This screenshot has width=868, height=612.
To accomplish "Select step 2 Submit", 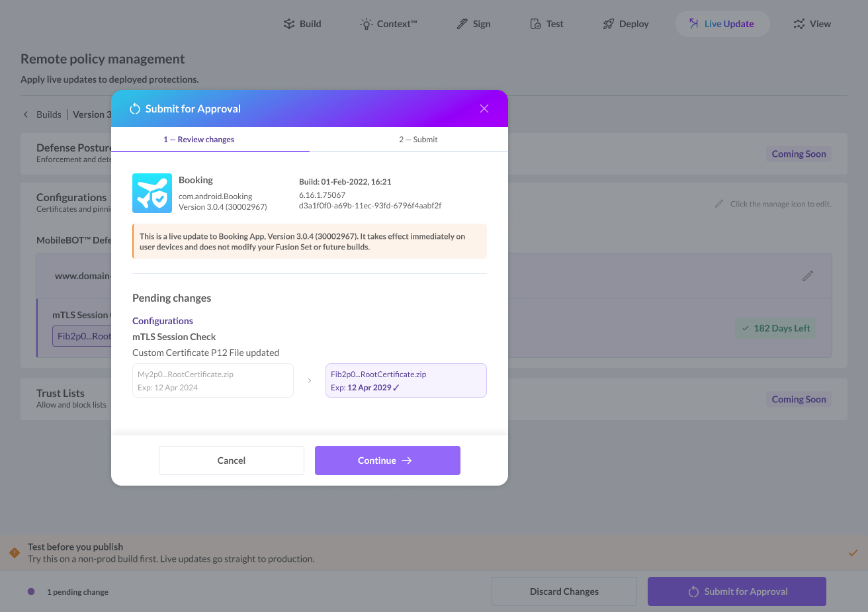I will coord(418,140).
